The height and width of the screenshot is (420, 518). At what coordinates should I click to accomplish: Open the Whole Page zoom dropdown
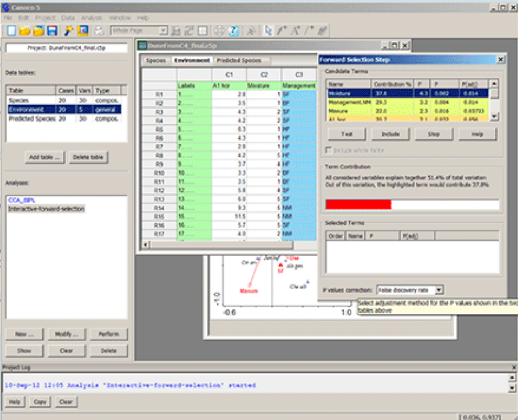tap(163, 31)
